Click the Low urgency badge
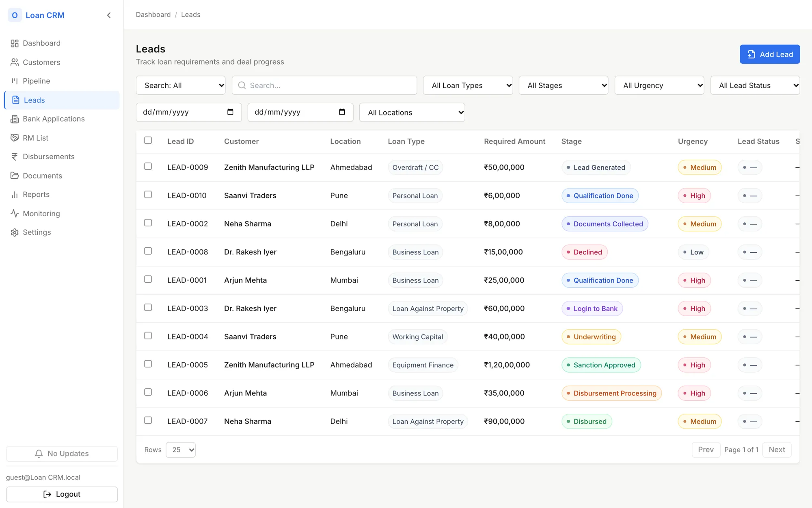 693,252
